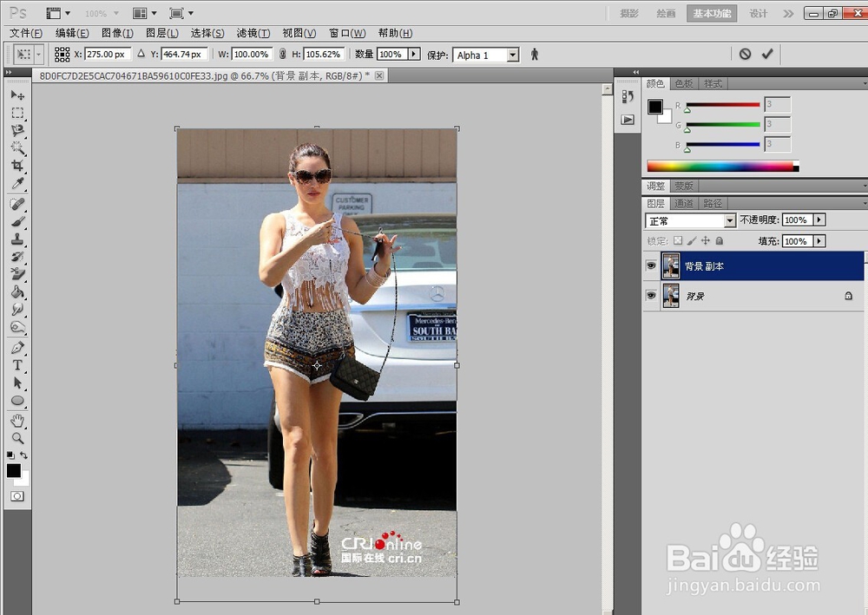This screenshot has width=868, height=615.
Task: Open the 保护 Alpha 1 dropdown
Action: click(486, 55)
